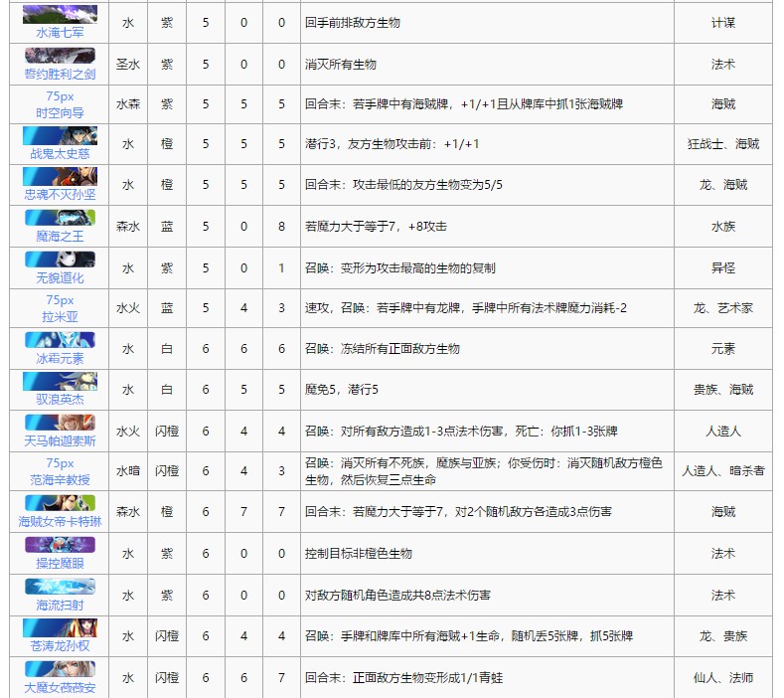Screen dimensions: 784x698
Task: Click the 水淹七军 card thumbnail image
Action: pos(60,14)
